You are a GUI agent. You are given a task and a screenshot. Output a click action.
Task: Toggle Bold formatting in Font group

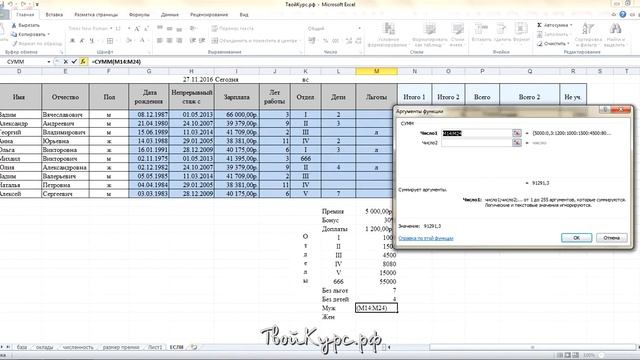point(72,40)
